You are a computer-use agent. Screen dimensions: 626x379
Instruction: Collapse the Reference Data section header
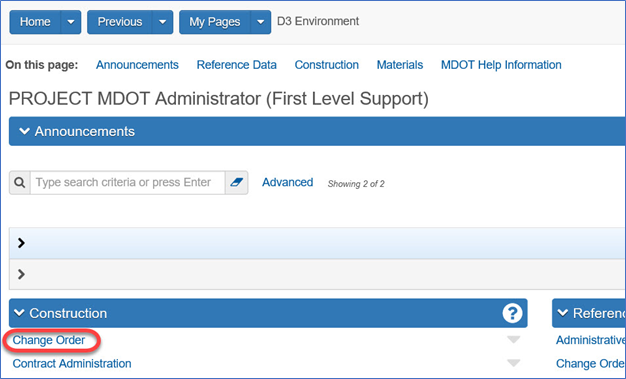tap(589, 313)
